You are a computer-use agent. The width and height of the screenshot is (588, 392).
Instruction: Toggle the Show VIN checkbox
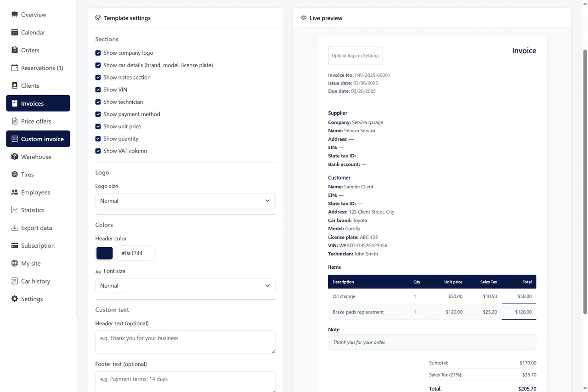coord(98,90)
